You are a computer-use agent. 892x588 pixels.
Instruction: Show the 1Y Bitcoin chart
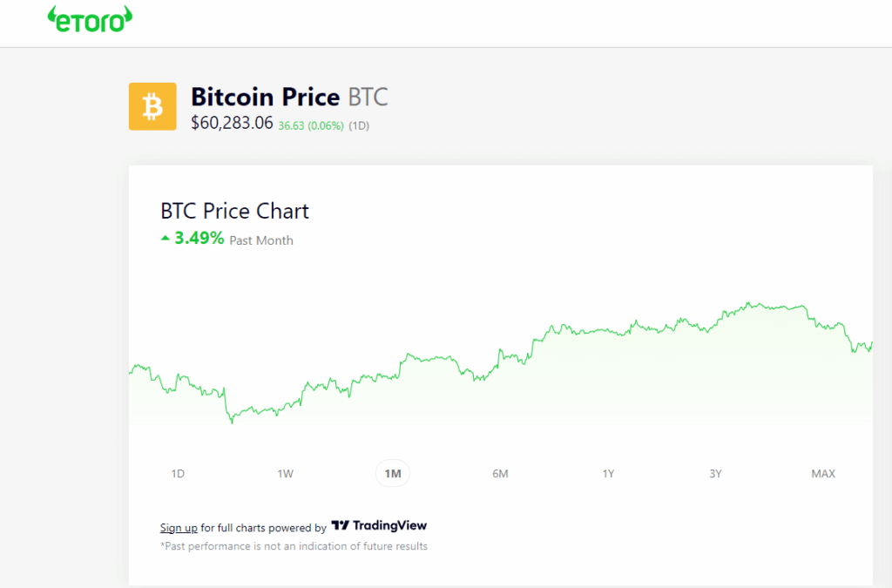pos(608,473)
